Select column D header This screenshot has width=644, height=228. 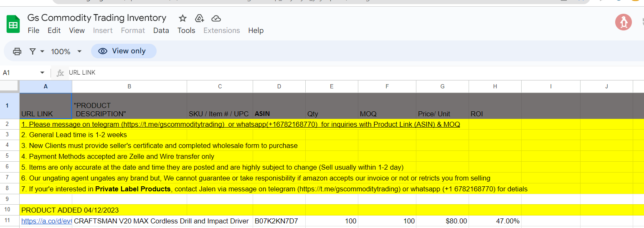coord(279,86)
